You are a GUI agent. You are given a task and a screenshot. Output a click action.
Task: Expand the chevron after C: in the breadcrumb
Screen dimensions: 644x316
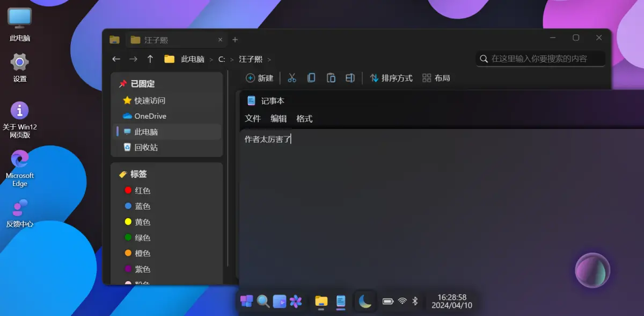point(232,60)
